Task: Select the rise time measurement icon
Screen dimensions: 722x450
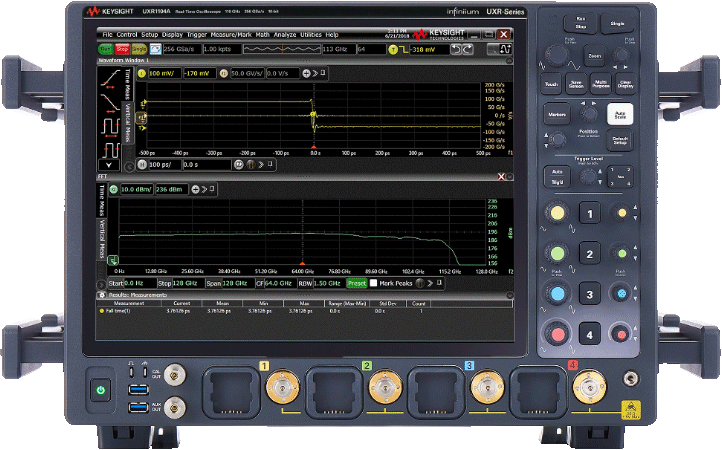Action: click(110, 78)
